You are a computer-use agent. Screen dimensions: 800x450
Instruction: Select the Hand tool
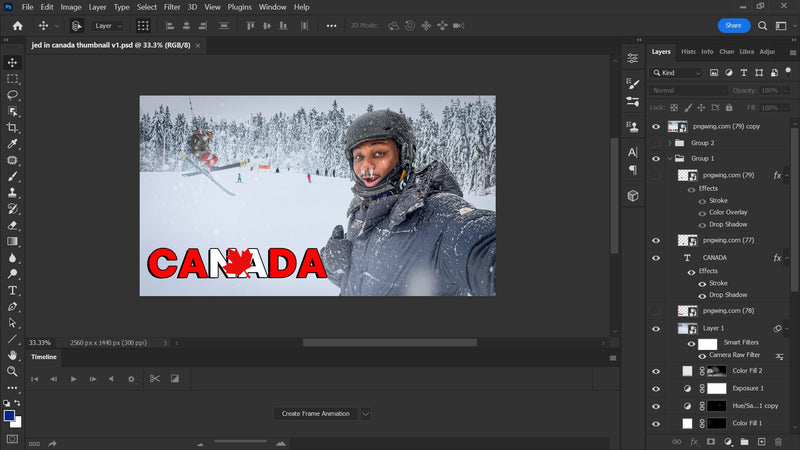tap(13, 355)
